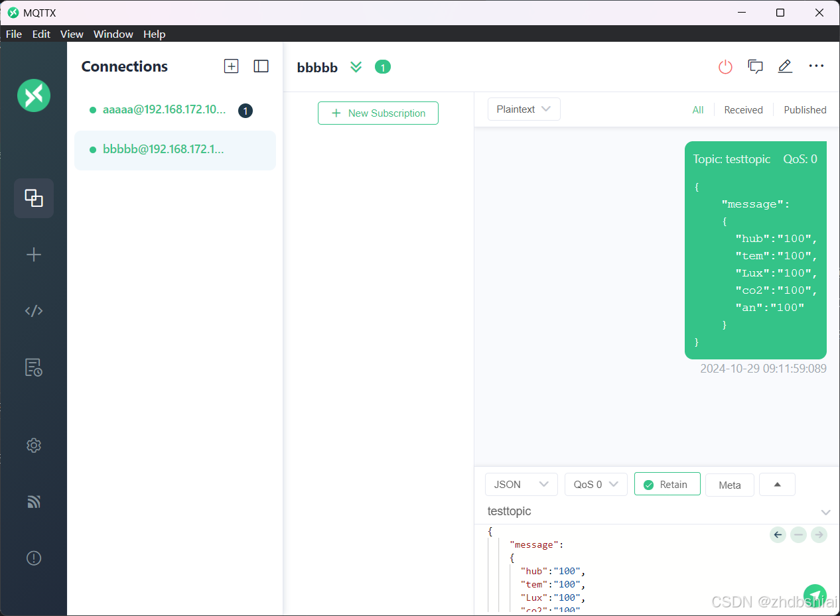
Task: Click the Connections heading
Action: coord(125,66)
